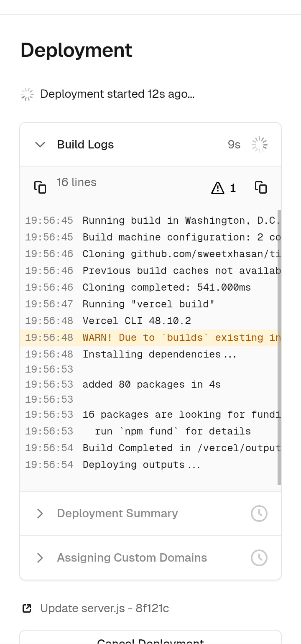
Task: Click the external link icon near commit
Action: (x=27, y=608)
